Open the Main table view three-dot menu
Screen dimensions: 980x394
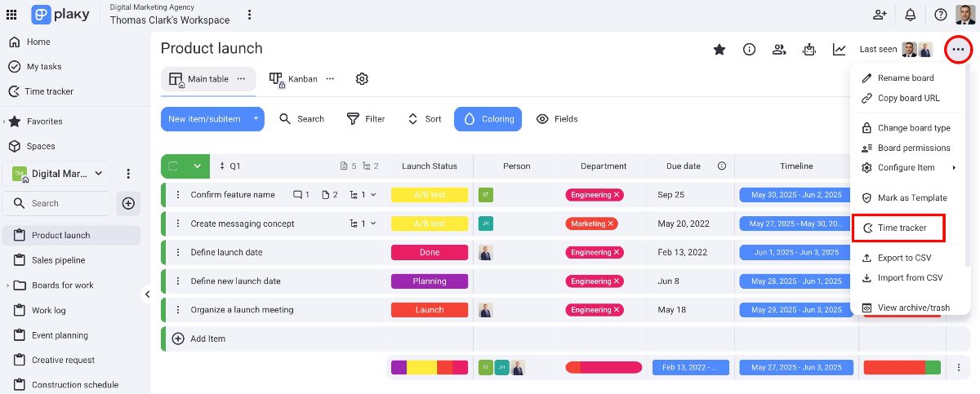(x=241, y=79)
